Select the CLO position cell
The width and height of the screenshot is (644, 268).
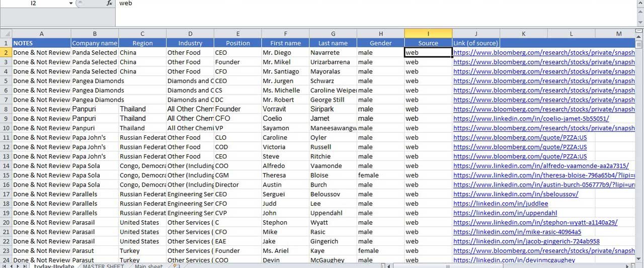click(237, 138)
